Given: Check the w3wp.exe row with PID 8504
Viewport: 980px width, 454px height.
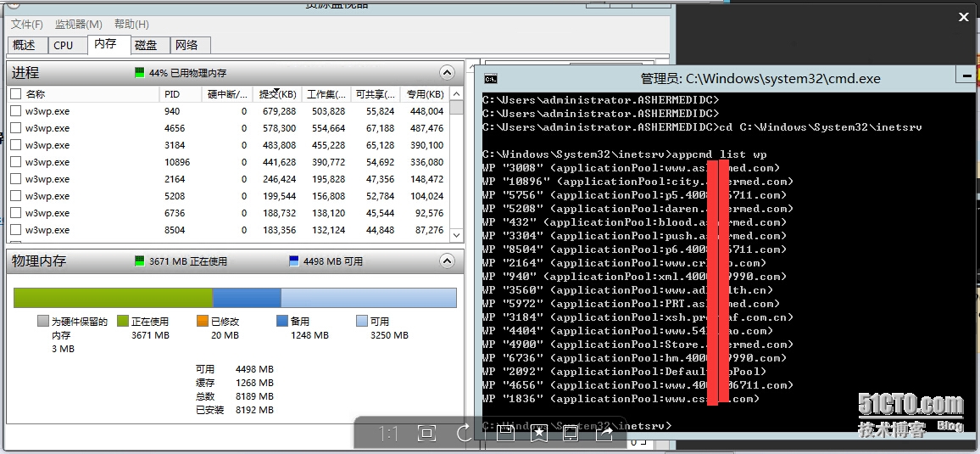Looking at the screenshot, I should pos(15,230).
